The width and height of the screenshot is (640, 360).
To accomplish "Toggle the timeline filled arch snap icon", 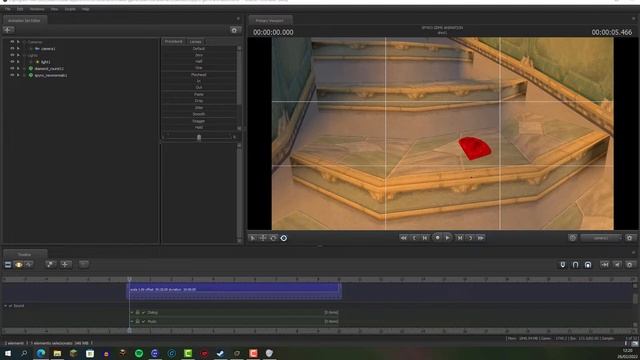I will coord(588,265).
